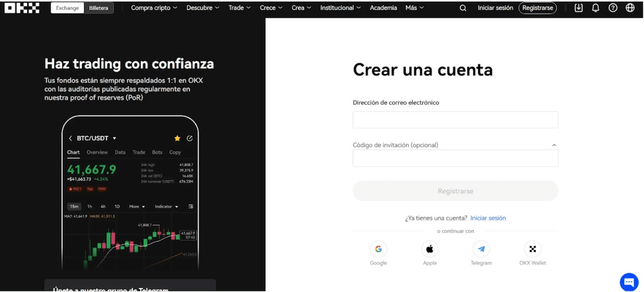The width and height of the screenshot is (644, 292).
Task: Continue with Apple icon
Action: [x=430, y=249]
